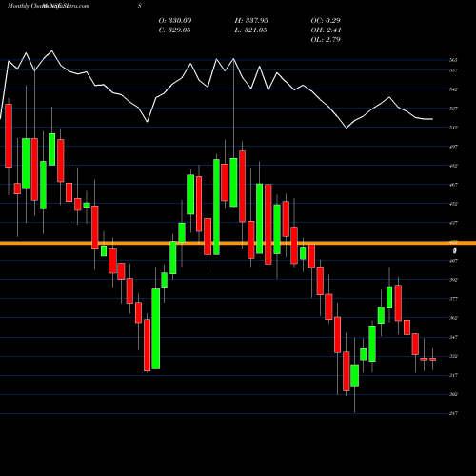The width and height of the screenshot is (476, 476).
Task: Click the "317" price axis label
Action: pyautogui.click(x=453, y=375)
